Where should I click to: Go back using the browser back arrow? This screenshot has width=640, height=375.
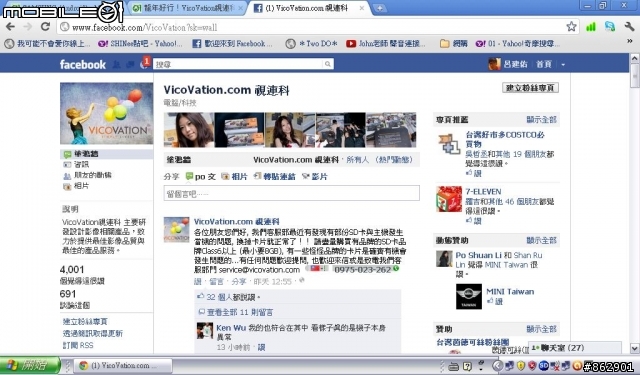(x=10, y=27)
